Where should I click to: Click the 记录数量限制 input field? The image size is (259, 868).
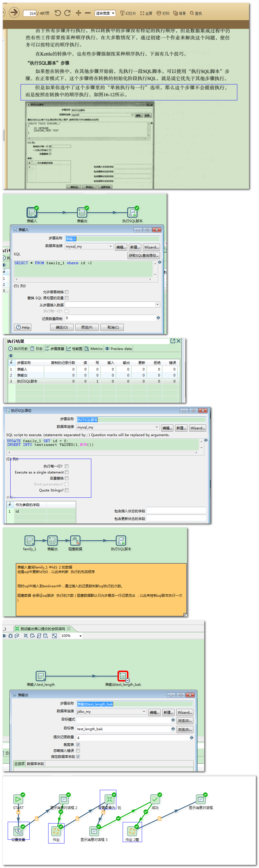pos(110,318)
